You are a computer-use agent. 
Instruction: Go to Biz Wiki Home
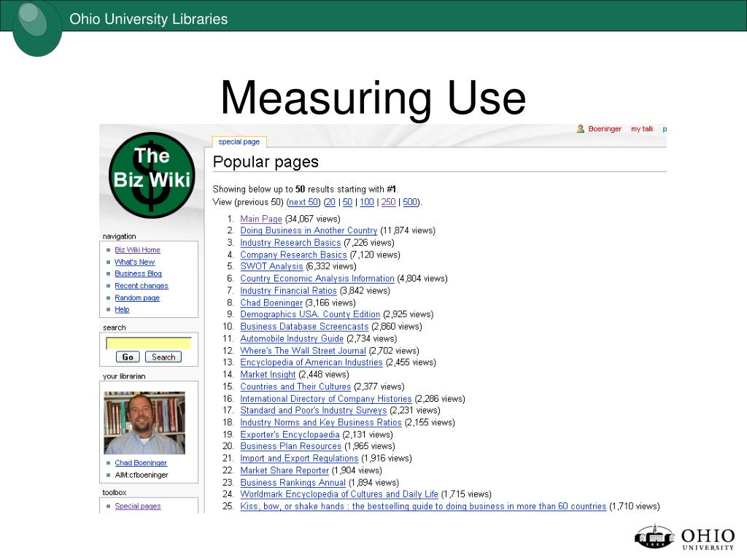(137, 250)
